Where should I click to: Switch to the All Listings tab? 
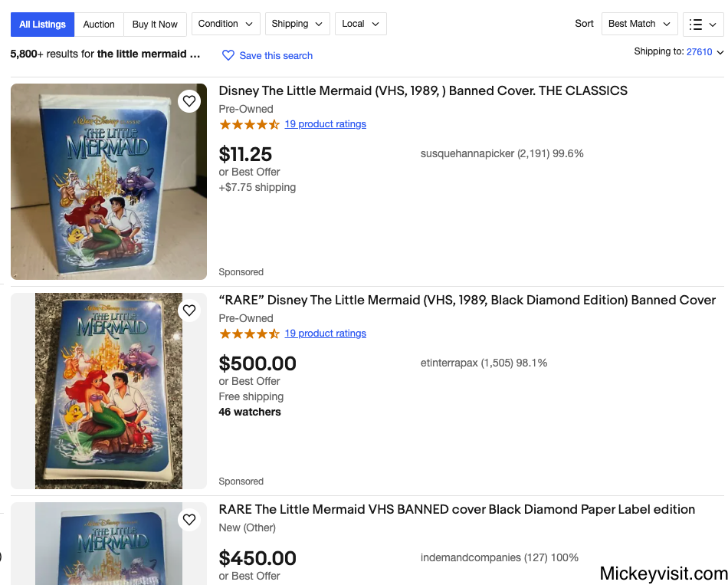coord(42,24)
